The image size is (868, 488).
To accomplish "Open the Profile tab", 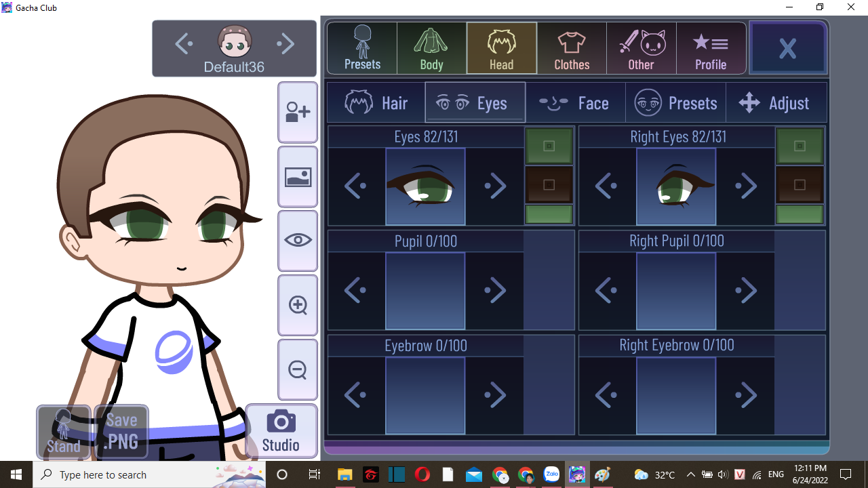I will tap(711, 48).
